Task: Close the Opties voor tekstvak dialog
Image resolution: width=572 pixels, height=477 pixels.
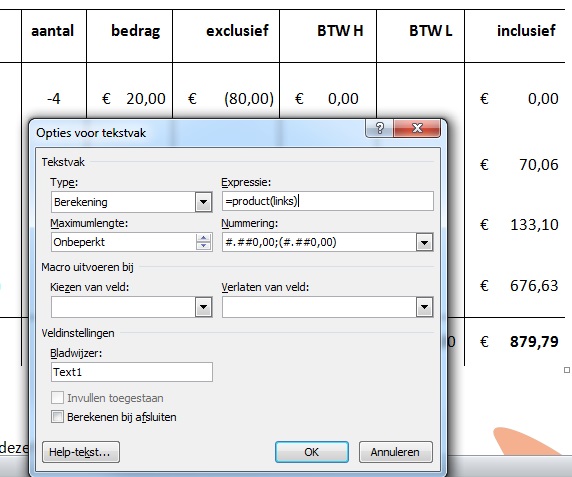Action: [x=417, y=128]
